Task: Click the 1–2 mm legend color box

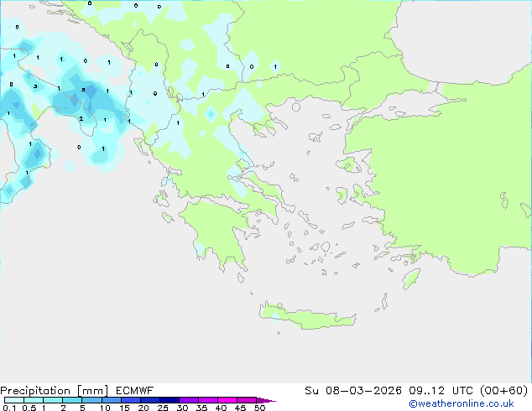Action: pyautogui.click(x=53, y=400)
